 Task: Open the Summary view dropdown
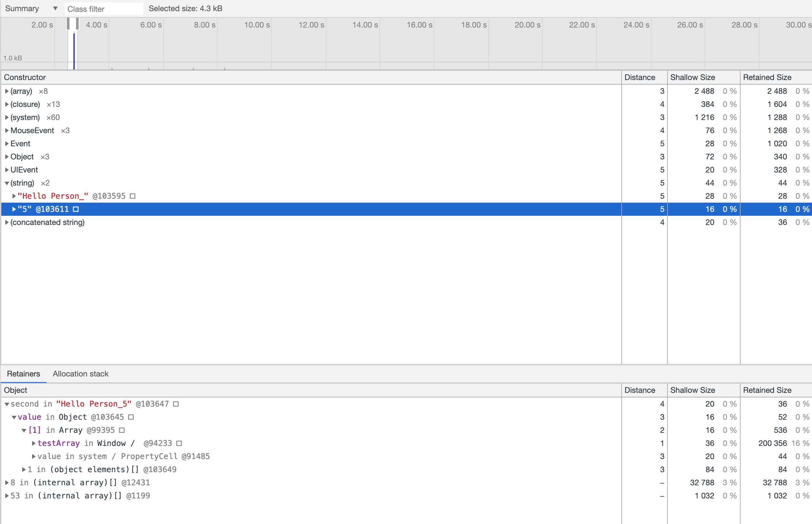coord(30,9)
